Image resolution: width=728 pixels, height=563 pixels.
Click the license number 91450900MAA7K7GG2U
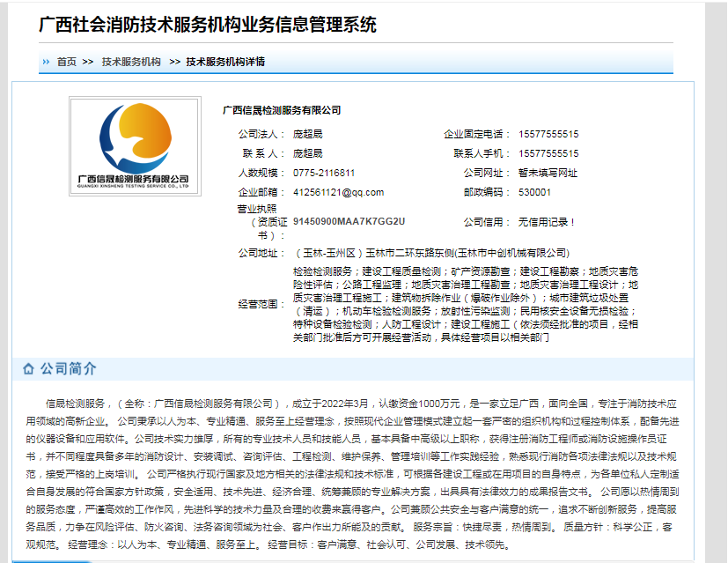click(349, 221)
